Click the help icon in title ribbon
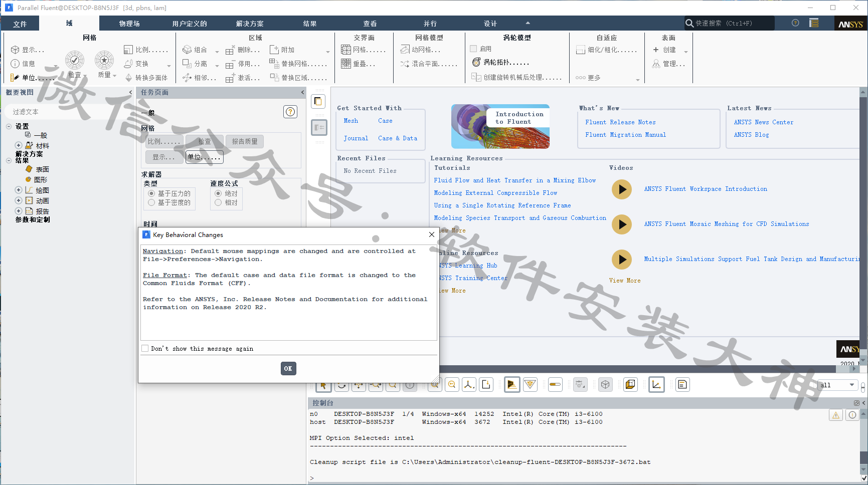The width and height of the screenshot is (868, 485). pyautogui.click(x=795, y=23)
